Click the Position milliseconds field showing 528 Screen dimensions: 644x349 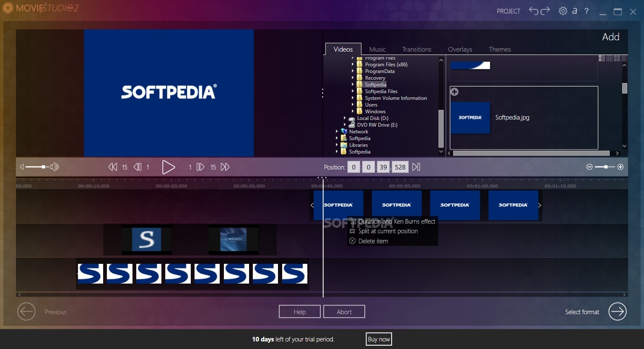click(x=400, y=167)
